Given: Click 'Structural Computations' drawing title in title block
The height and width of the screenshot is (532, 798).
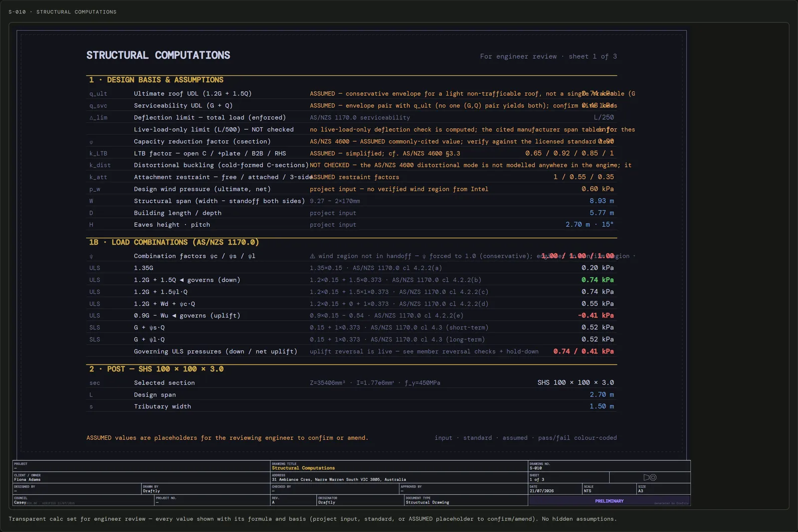Looking at the screenshot, I should 303,468.
